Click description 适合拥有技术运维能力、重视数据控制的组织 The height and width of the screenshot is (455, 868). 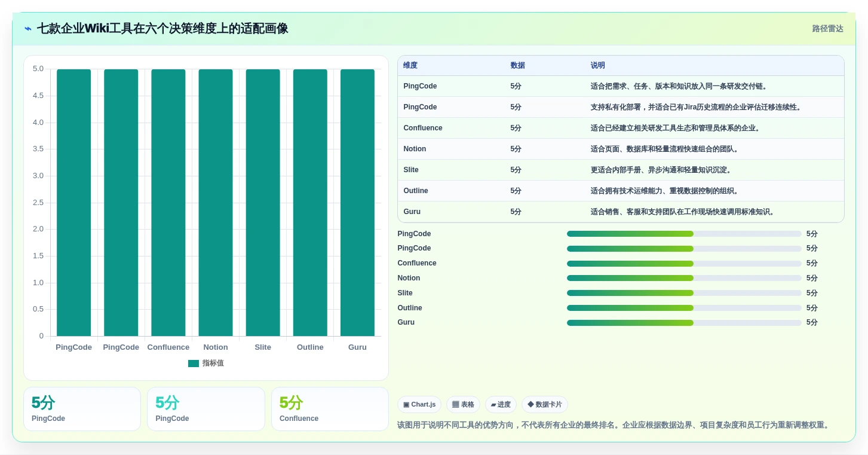coord(664,191)
